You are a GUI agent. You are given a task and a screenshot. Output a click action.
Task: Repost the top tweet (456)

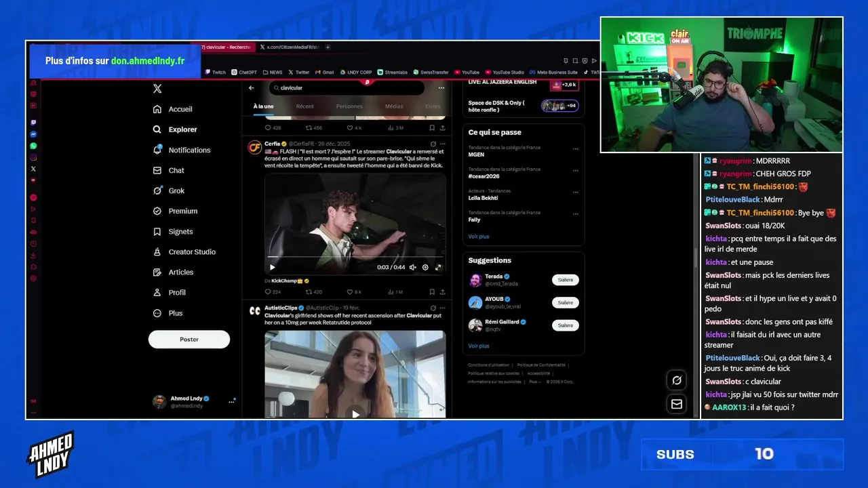coord(314,127)
